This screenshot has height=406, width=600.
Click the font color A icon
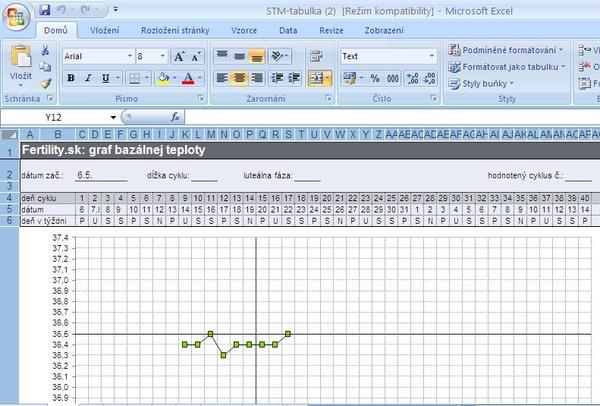pos(188,78)
